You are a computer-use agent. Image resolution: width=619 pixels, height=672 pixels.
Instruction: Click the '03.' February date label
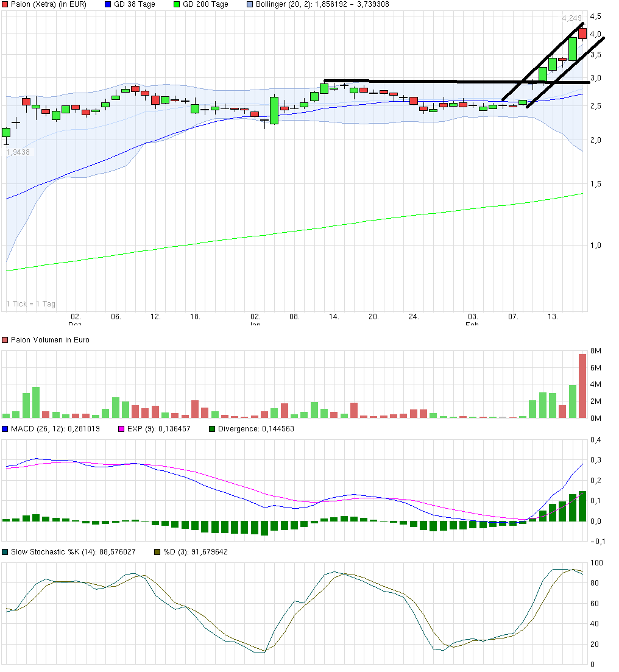coord(472,317)
